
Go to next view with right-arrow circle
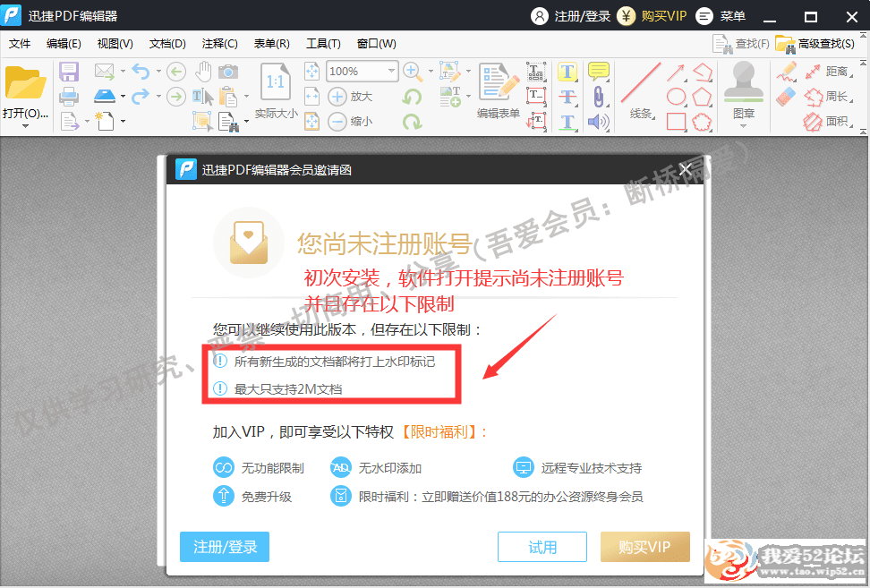[176, 97]
